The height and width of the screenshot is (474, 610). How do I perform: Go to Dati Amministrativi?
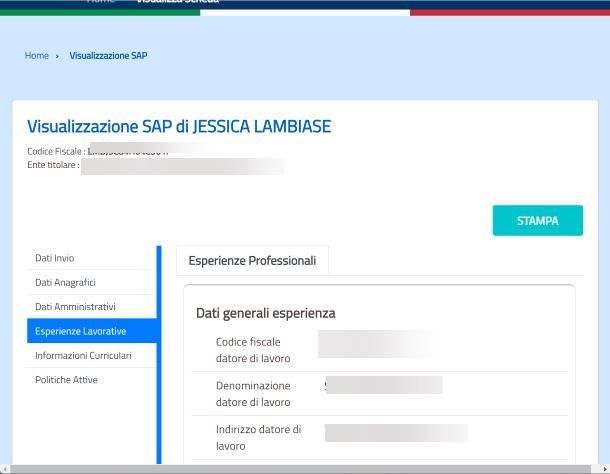91,307
